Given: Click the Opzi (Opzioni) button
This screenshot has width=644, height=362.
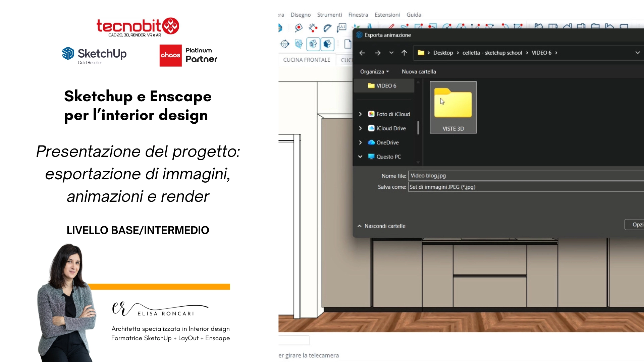Looking at the screenshot, I should point(634,225).
